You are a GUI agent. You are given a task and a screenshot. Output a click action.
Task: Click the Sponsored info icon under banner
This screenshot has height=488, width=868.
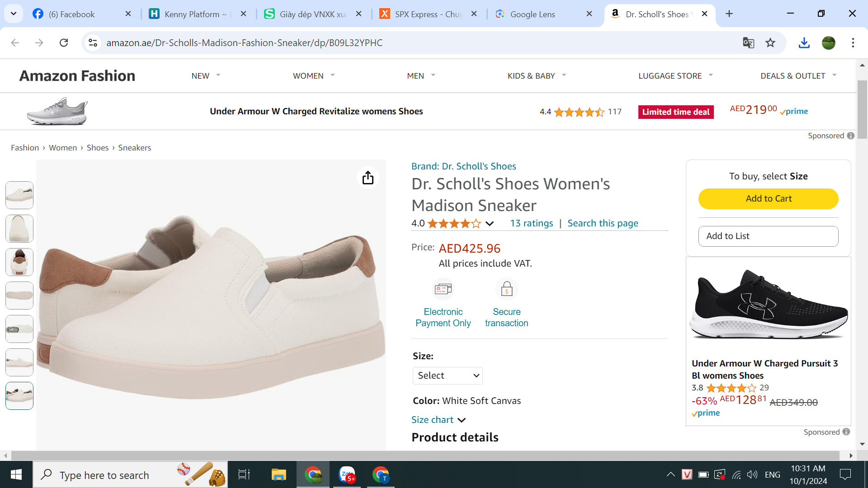coord(851,136)
